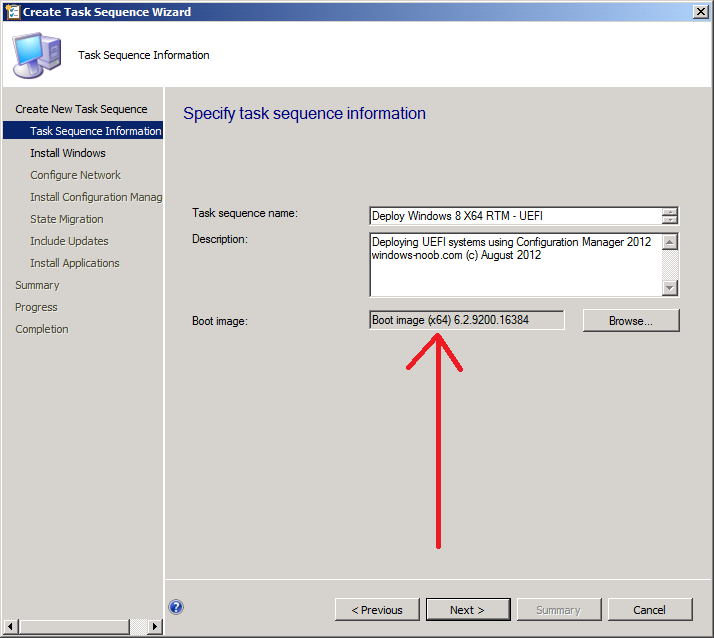The width and height of the screenshot is (714, 638).
Task: Open the Configure Network step
Action: (x=76, y=175)
